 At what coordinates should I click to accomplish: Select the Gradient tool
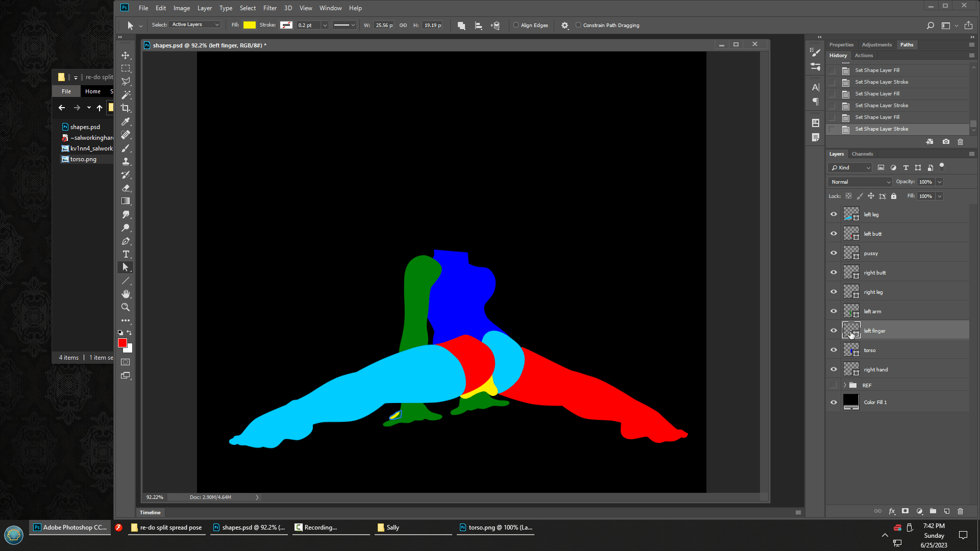pos(126,201)
